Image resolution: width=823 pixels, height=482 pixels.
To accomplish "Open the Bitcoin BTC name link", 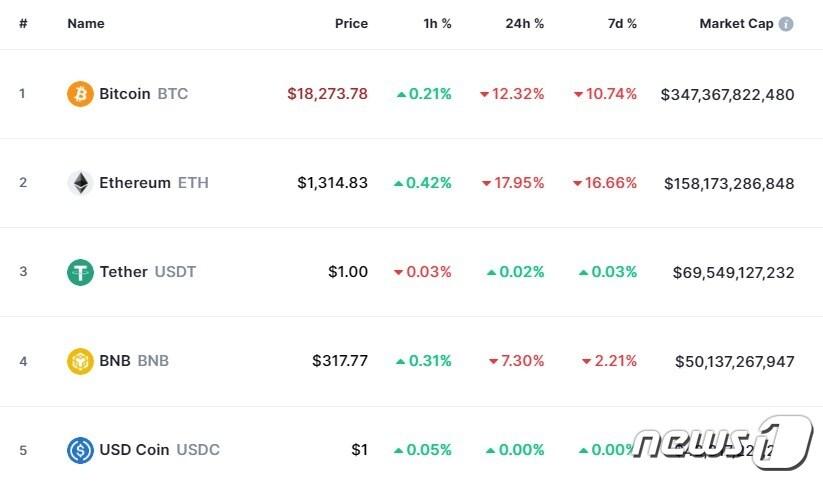I will (143, 94).
